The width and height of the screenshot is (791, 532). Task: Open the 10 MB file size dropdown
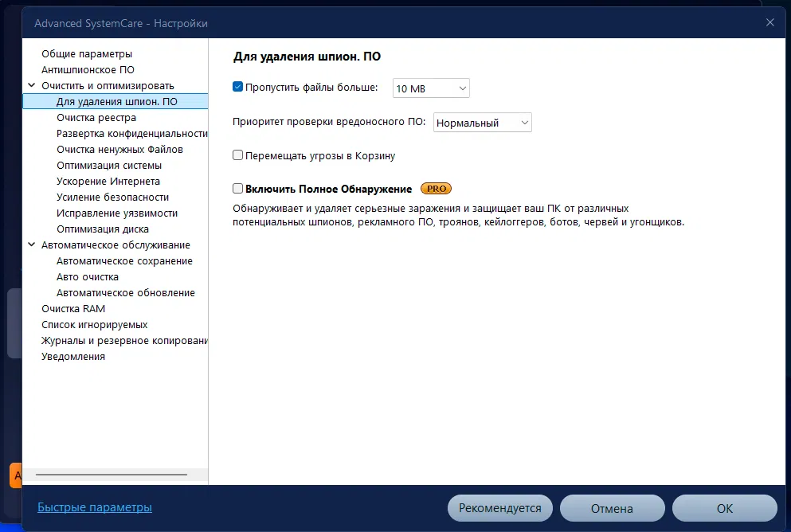point(431,88)
